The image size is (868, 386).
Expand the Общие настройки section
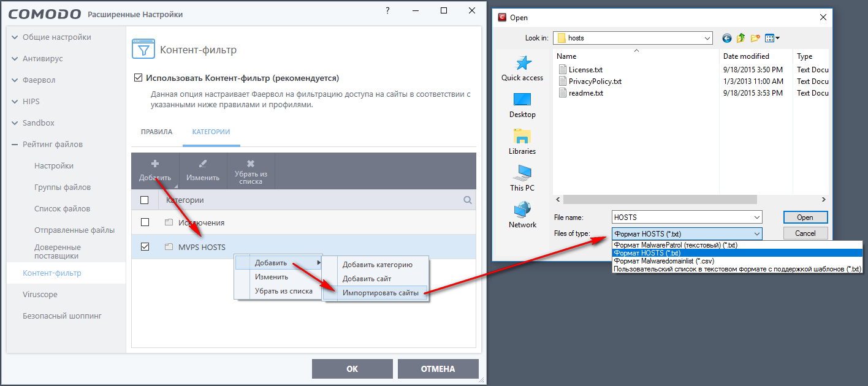[x=15, y=37]
